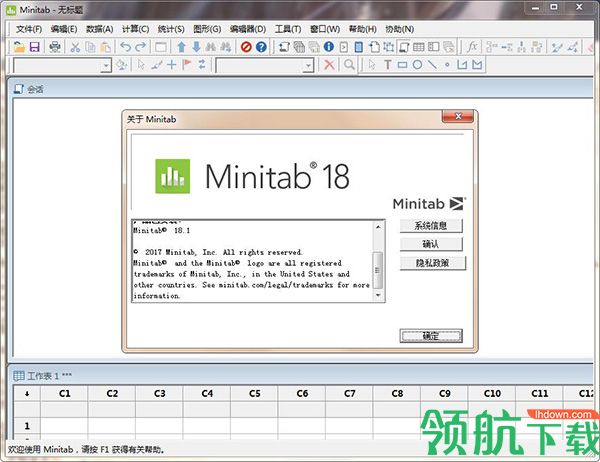This screenshot has height=462, width=600.
Task: Click the magnifying glass zoom icon
Action: coord(349,65)
